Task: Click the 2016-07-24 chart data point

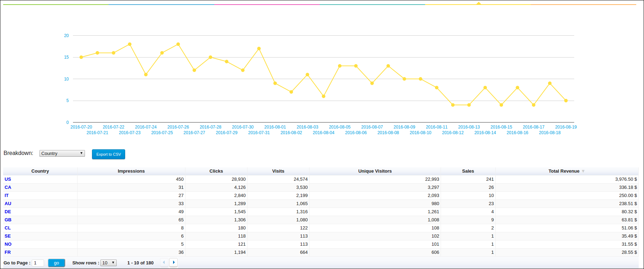Action: [146, 74]
